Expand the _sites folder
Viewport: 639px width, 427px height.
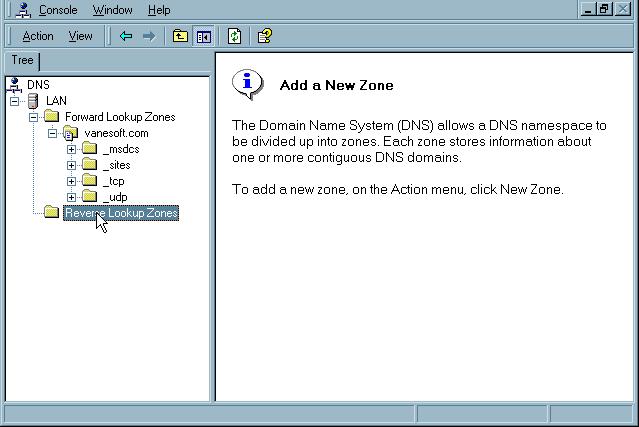(71, 165)
